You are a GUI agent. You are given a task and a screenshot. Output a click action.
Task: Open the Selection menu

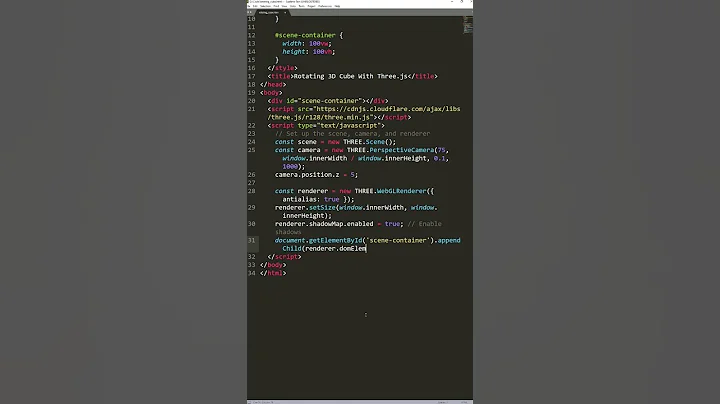tap(265, 6)
